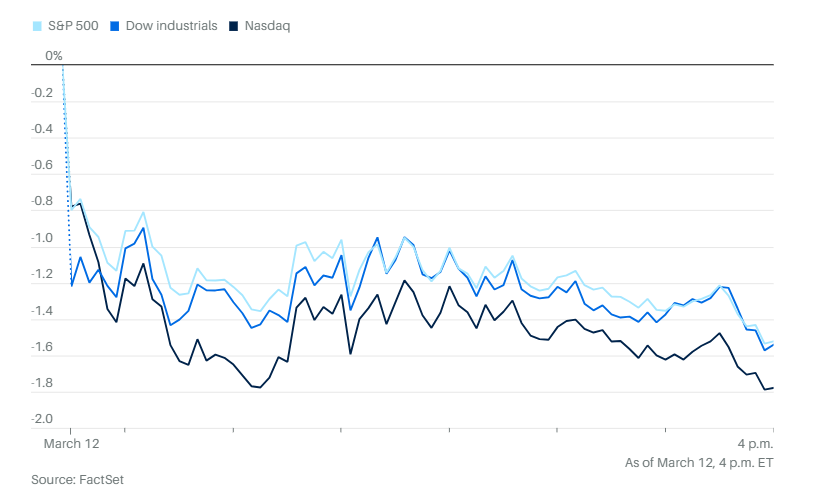Screen dimensions: 826x502
Task: Click the 4 p.m. x-axis label
Action: pyautogui.click(x=755, y=441)
